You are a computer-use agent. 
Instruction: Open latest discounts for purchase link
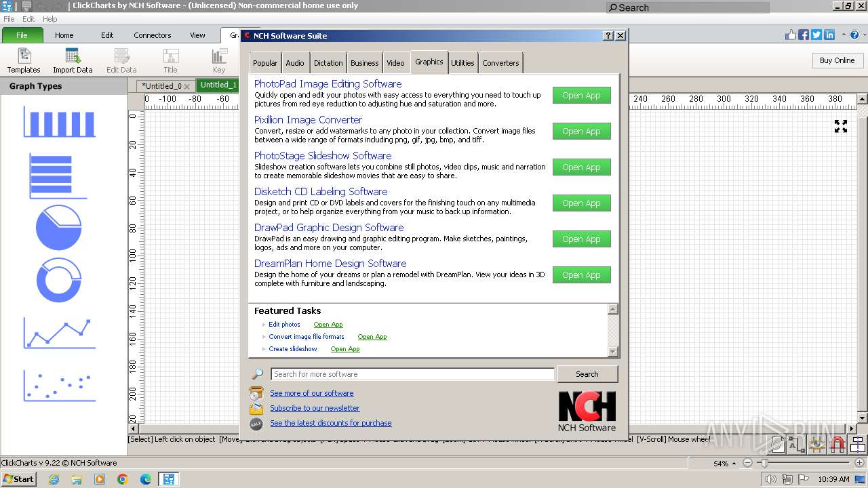(x=331, y=423)
